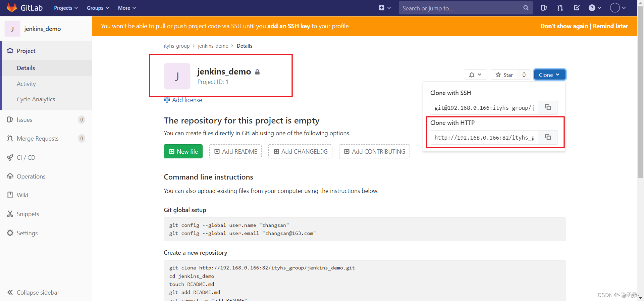Click the Issues count badge 0
The height and width of the screenshot is (301, 644).
point(82,120)
